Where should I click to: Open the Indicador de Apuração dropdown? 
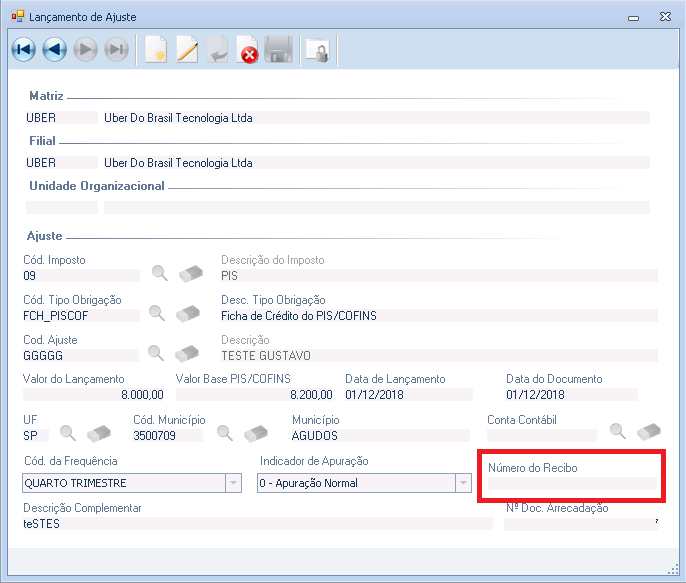click(463, 483)
